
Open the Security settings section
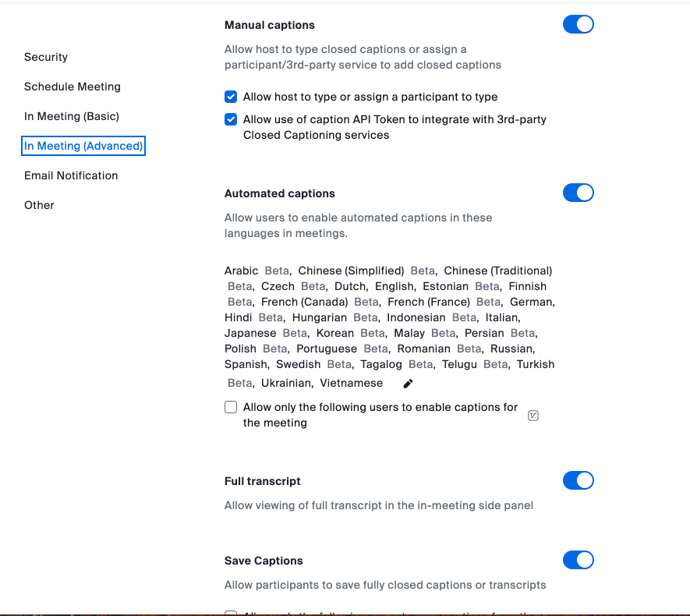45,57
